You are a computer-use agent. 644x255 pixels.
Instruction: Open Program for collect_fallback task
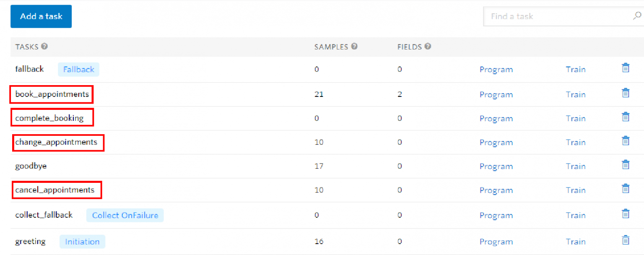[496, 216]
